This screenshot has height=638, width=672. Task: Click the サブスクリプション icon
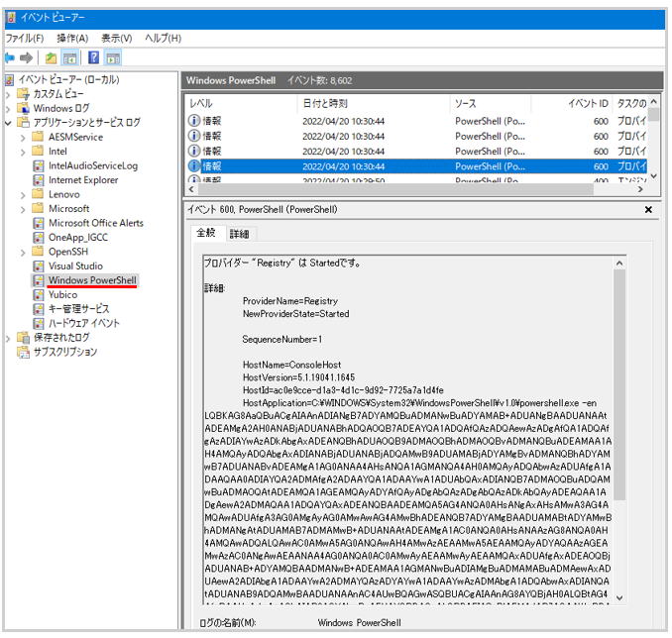23,353
